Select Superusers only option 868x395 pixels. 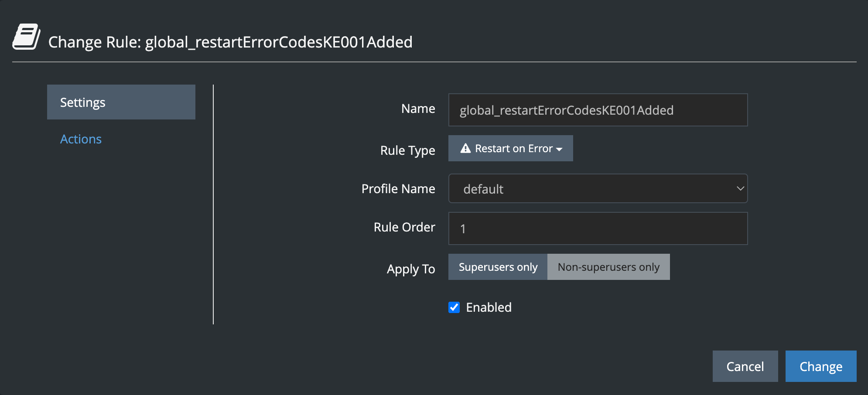(498, 267)
